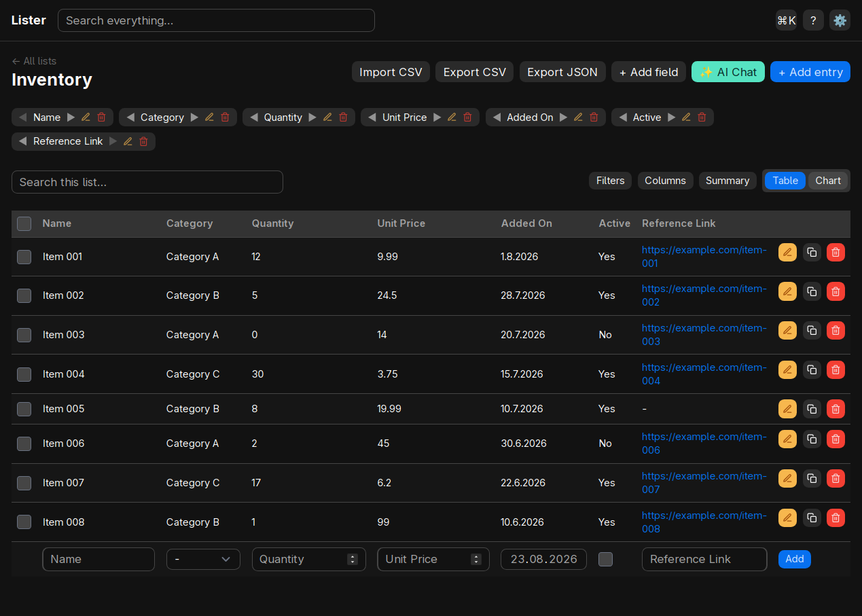Delete the Unit Price field trash icon
This screenshot has width=862, height=616.
[467, 117]
